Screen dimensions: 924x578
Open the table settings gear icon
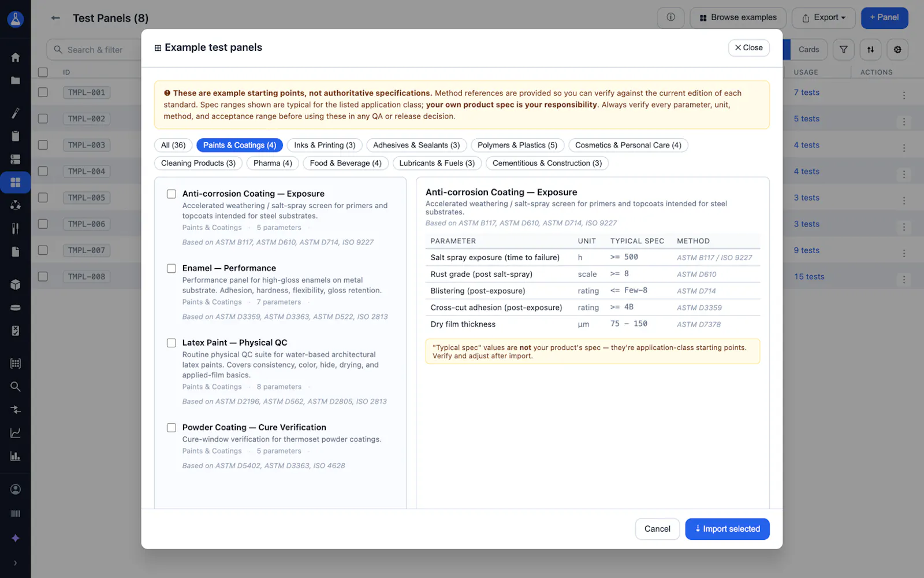pos(897,50)
